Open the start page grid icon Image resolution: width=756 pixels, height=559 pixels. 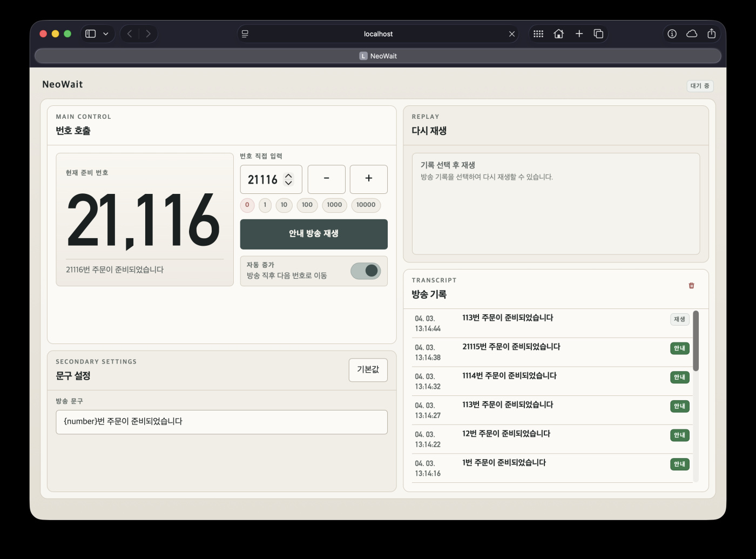[x=538, y=33]
